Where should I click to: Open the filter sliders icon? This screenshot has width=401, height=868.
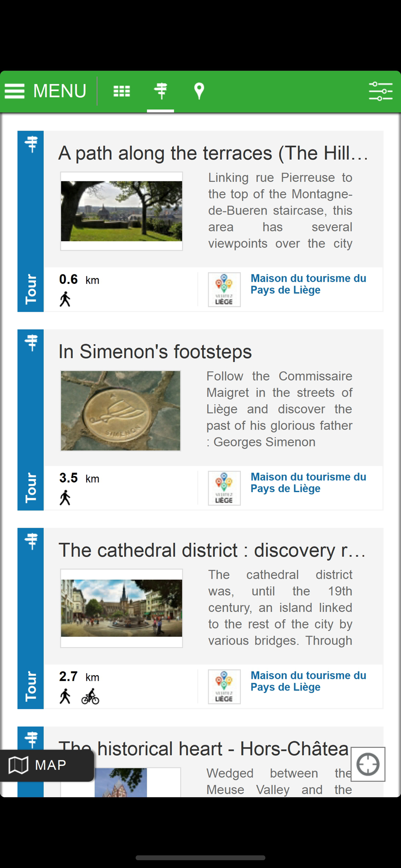[381, 91]
